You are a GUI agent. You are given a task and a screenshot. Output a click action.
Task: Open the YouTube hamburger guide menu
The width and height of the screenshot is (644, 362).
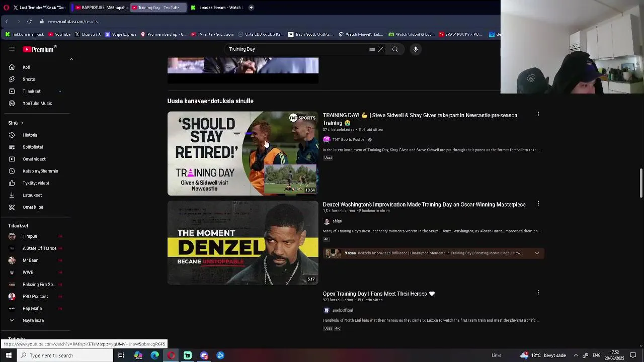pos(12,49)
